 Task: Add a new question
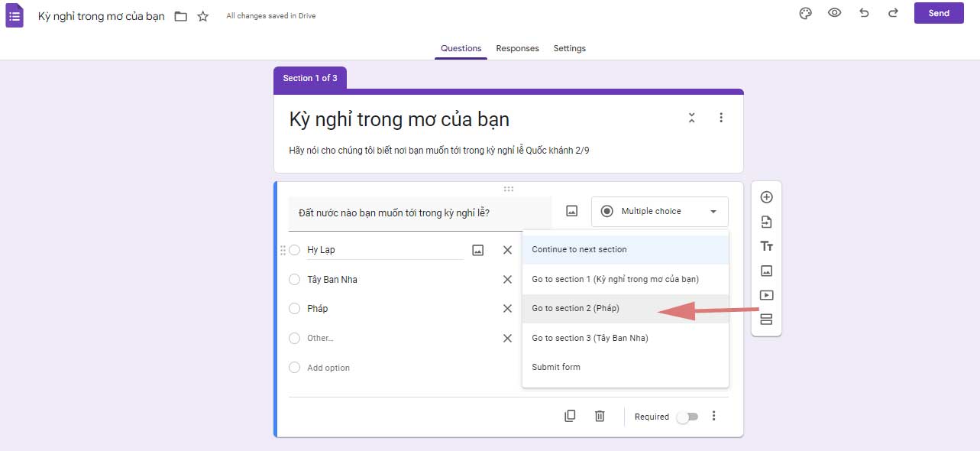point(766,196)
